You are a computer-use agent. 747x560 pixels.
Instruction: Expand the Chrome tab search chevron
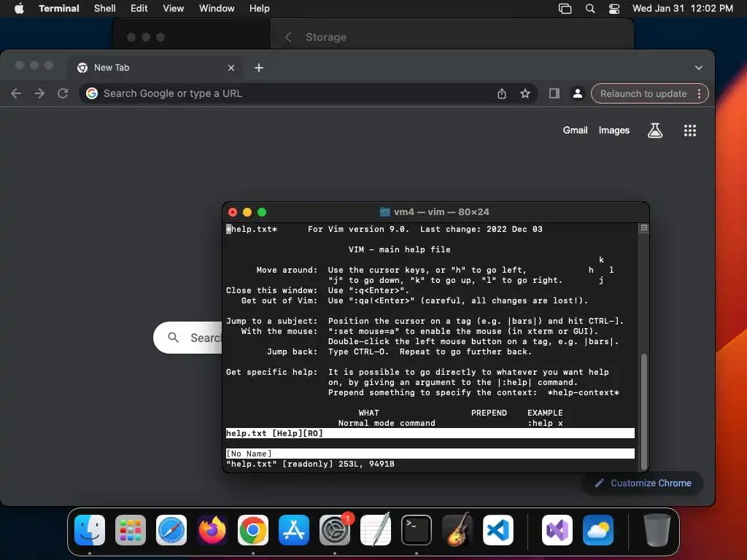tap(698, 68)
